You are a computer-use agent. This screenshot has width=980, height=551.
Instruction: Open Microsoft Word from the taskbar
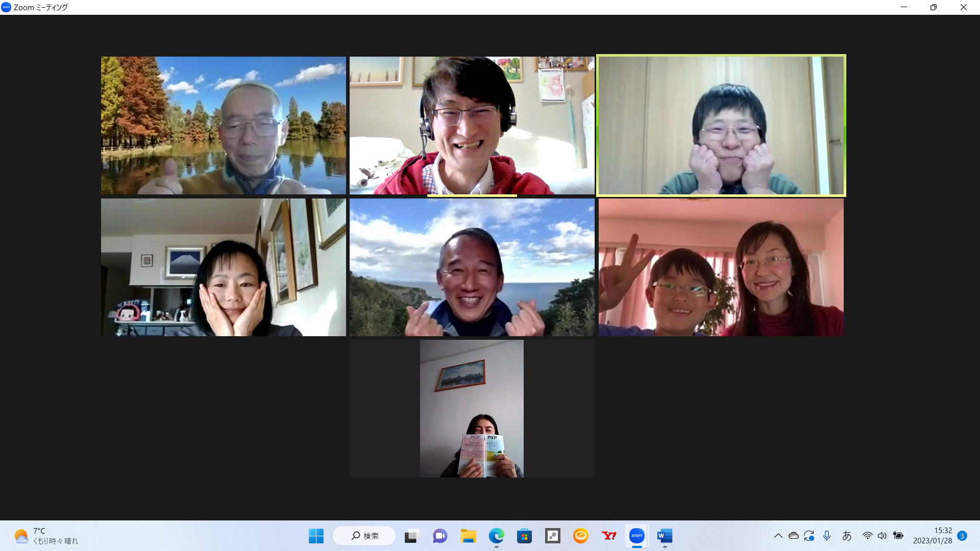tap(665, 536)
